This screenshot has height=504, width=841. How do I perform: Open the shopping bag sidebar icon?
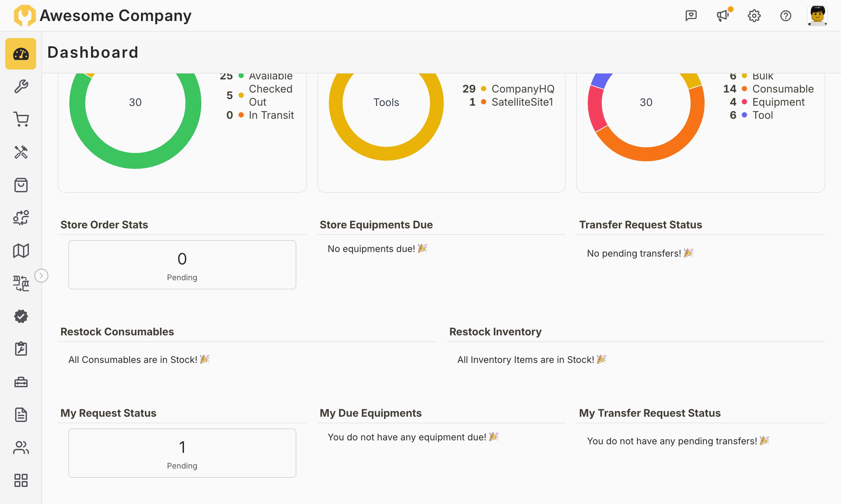[21, 185]
